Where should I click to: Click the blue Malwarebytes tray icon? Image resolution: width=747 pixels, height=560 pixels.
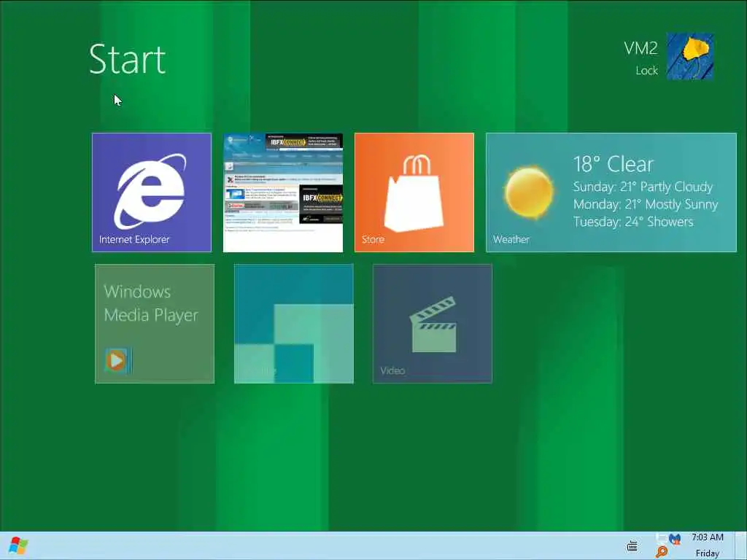point(675,540)
